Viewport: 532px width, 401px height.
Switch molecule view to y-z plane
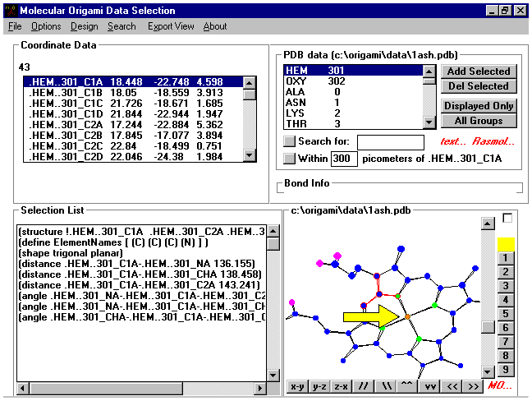coord(319,385)
